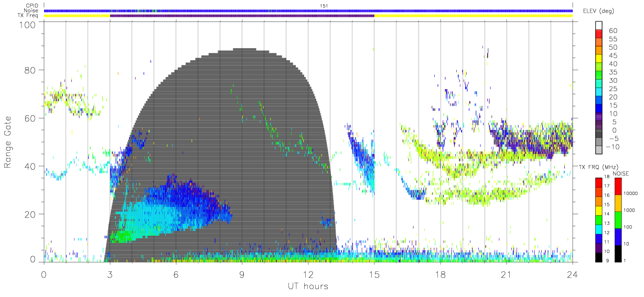644x297 pixels.
Task: Click the TX FRQ legend label '13'
Action: [607, 224]
